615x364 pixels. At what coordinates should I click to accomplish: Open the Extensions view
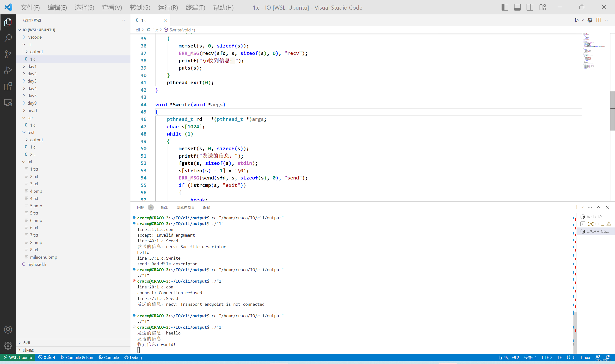[8, 86]
